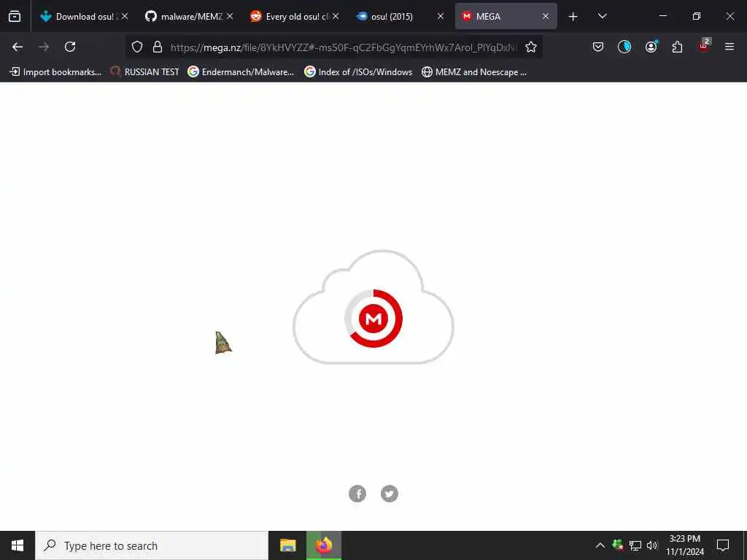Open the Extensions puzzle piece menu
Viewport: 747px width, 560px height.
677,47
